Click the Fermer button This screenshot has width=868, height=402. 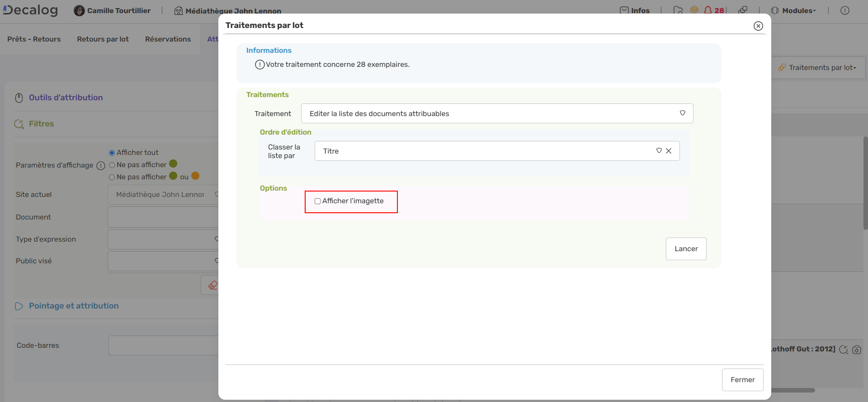coord(742,380)
